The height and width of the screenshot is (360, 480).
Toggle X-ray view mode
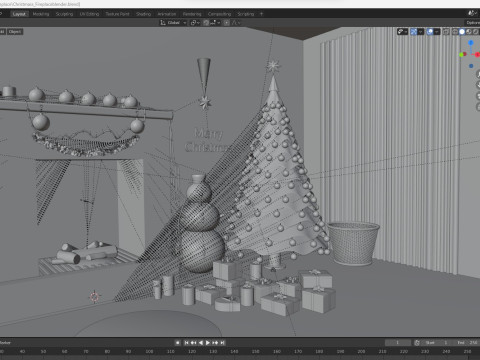pyautogui.click(x=446, y=32)
